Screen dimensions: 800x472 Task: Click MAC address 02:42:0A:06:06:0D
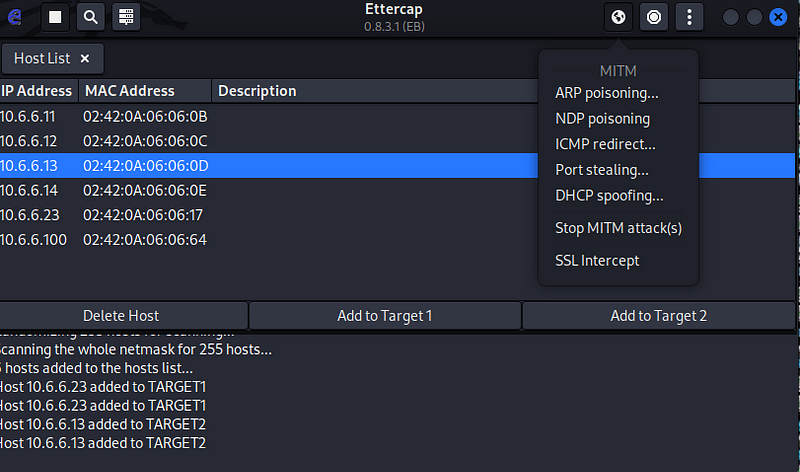point(146,166)
